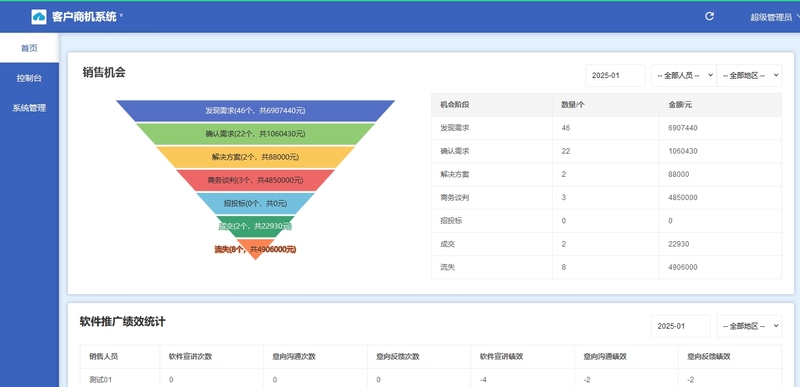Click the amount value 22930

(679, 244)
